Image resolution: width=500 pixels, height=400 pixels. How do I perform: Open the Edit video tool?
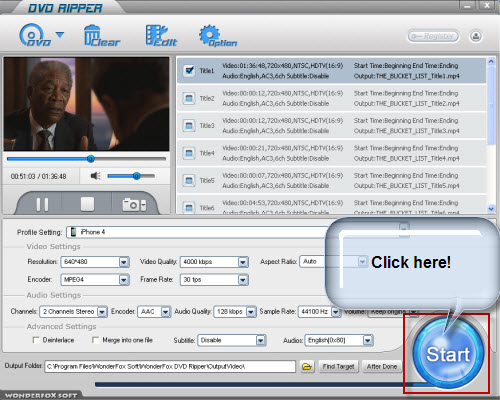[161, 36]
